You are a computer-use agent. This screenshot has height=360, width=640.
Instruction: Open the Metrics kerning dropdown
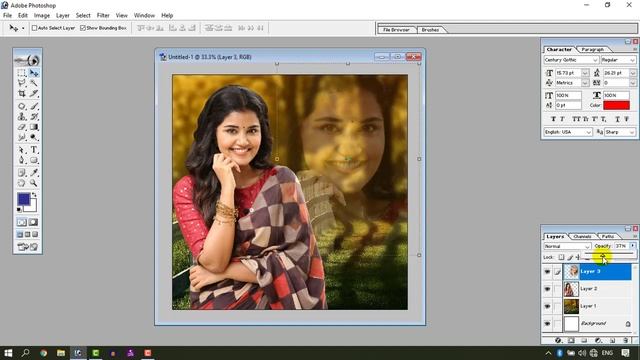pyautogui.click(x=585, y=83)
